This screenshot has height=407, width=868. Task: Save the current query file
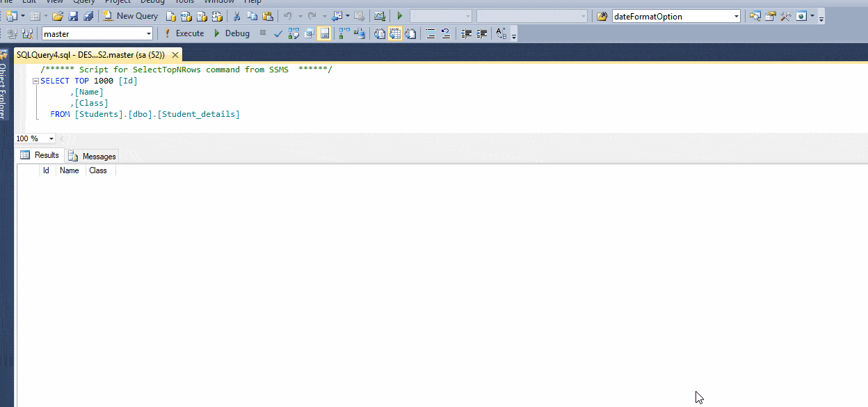pos(73,15)
